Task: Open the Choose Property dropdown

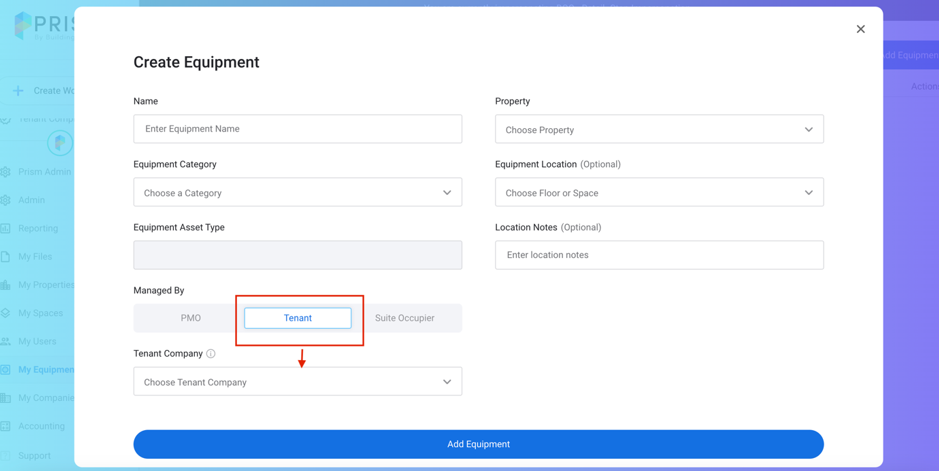Action: point(659,130)
